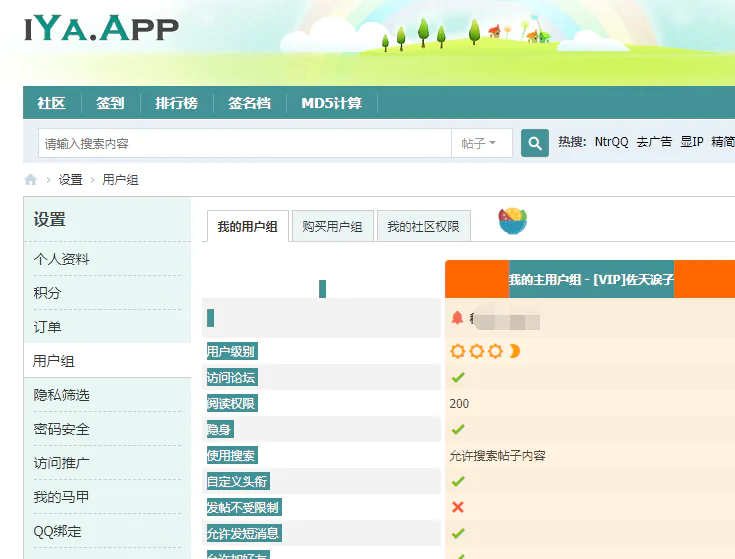Click the 允许搜索帖子内容 value text
Viewport: 735px width, 559px height.
[497, 455]
